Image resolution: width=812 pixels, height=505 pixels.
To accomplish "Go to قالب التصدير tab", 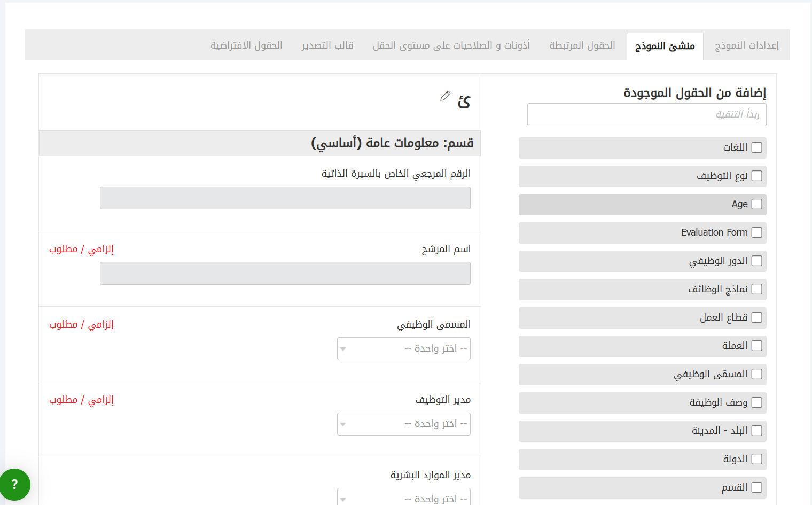I will click(327, 46).
